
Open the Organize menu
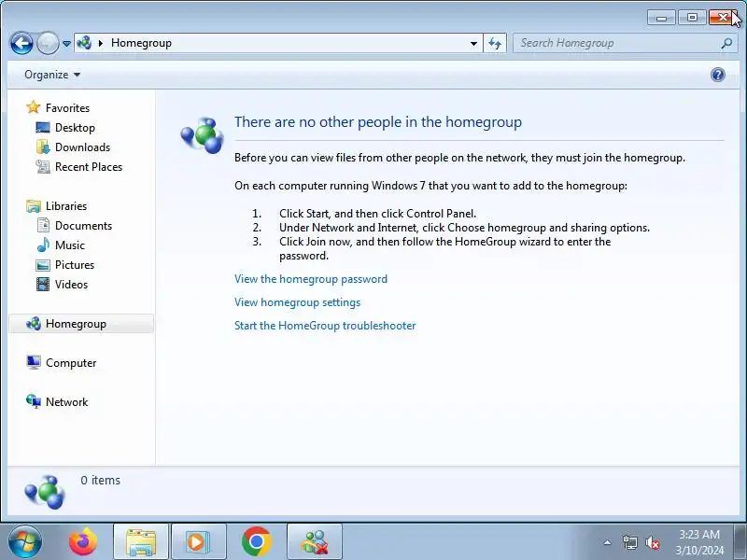click(x=52, y=75)
